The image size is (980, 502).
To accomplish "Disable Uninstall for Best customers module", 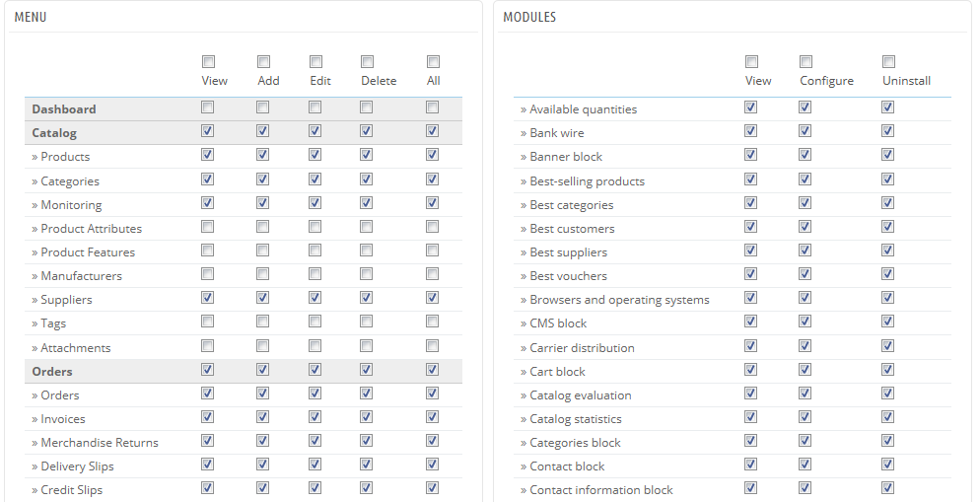I will tap(887, 227).
